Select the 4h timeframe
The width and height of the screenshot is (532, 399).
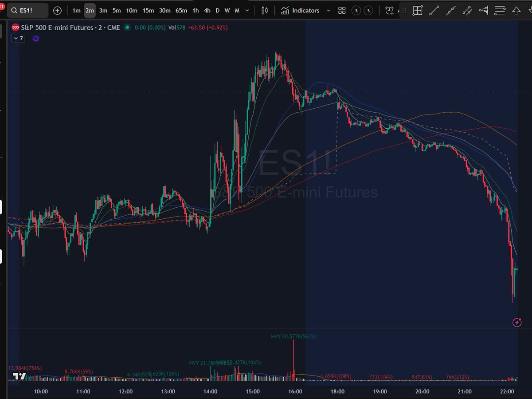coord(207,10)
